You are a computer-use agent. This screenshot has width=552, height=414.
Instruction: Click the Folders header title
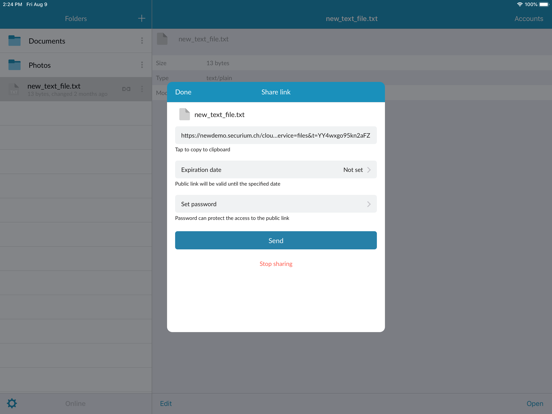tap(76, 19)
